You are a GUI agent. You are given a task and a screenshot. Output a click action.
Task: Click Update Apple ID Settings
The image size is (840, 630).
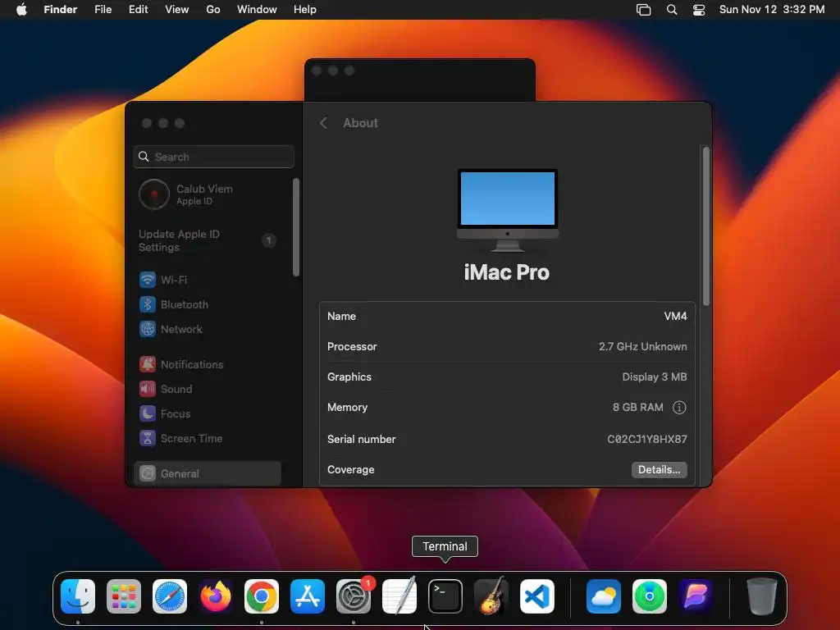click(208, 240)
